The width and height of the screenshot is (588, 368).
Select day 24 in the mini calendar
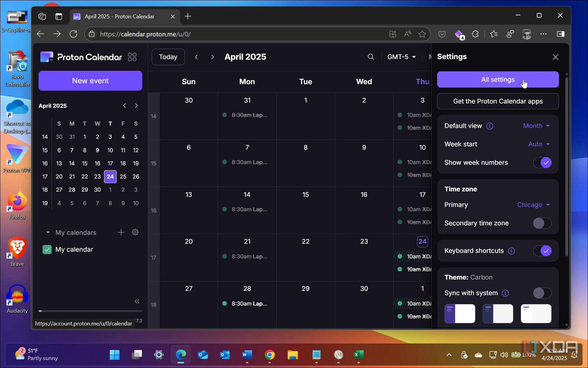pos(110,177)
